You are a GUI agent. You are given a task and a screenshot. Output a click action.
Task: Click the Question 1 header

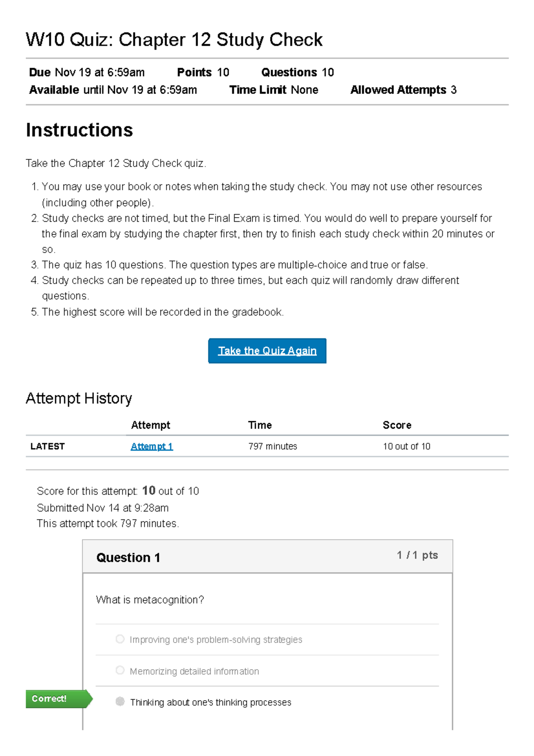(128, 557)
